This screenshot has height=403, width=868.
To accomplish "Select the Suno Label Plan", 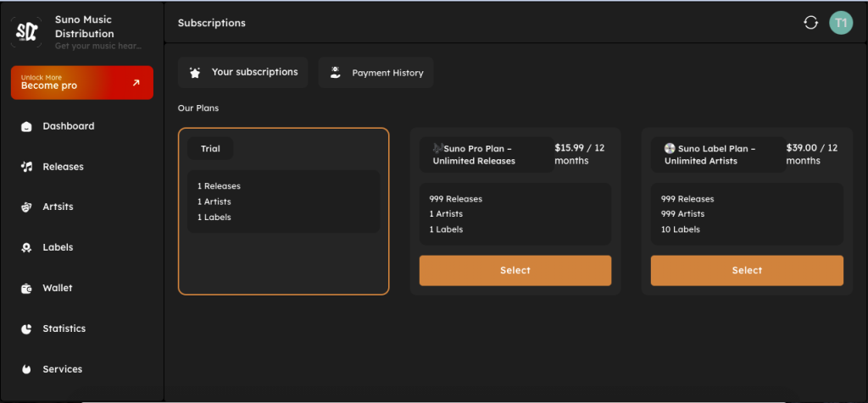I will (747, 271).
